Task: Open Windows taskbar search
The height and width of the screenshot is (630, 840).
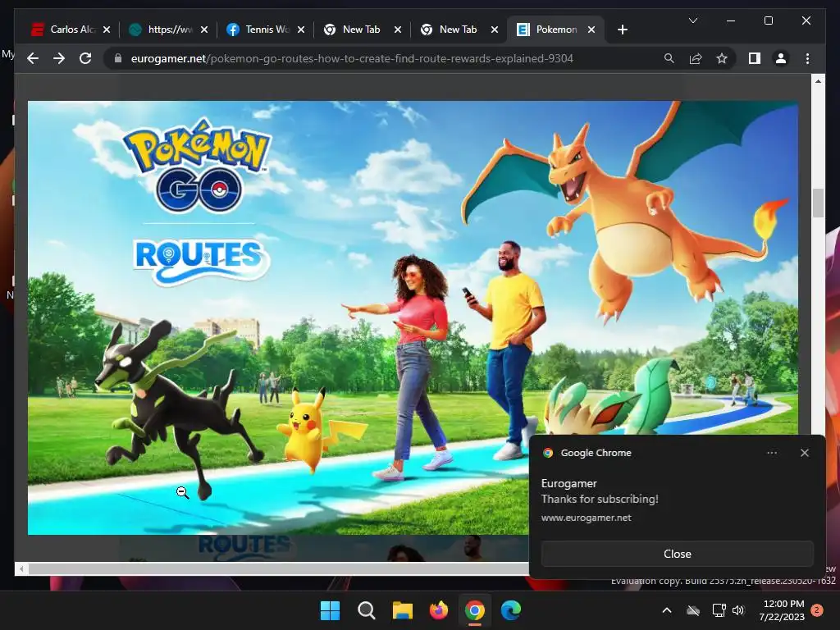Action: tap(367, 610)
